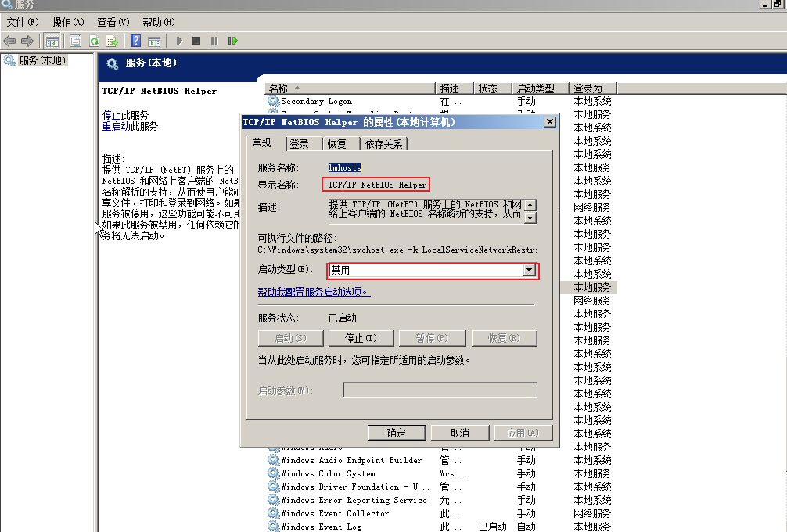The height and width of the screenshot is (532, 787).
Task: Click the Pause Service icon in the toolbar
Action: pyautogui.click(x=214, y=41)
